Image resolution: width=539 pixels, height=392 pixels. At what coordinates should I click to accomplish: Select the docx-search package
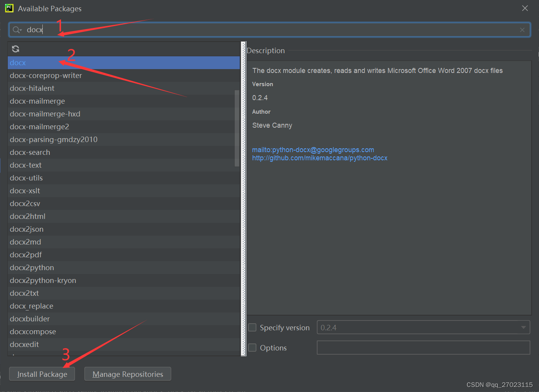tap(124, 153)
